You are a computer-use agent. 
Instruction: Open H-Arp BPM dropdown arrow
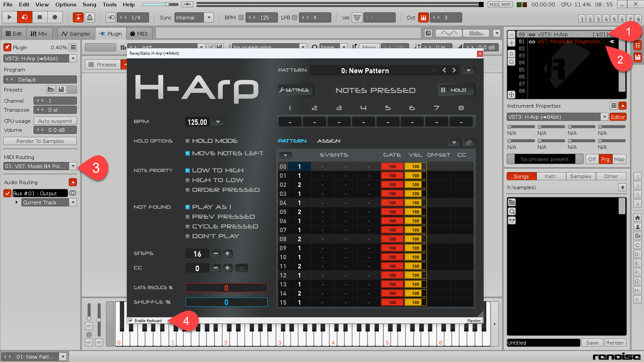tap(218, 122)
